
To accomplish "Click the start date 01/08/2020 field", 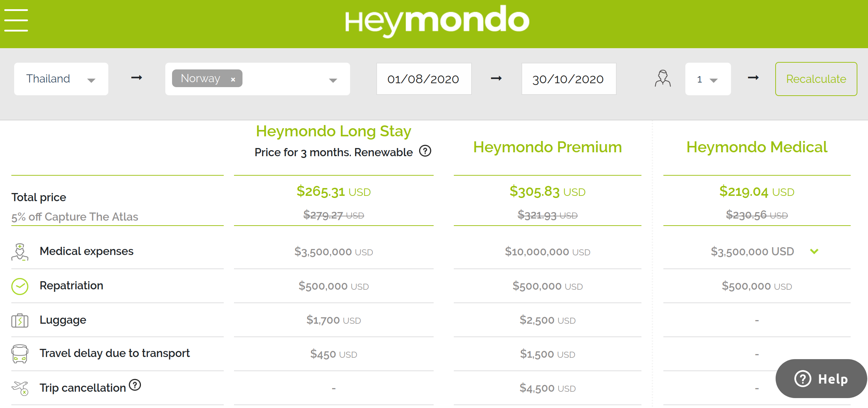I will [x=424, y=79].
